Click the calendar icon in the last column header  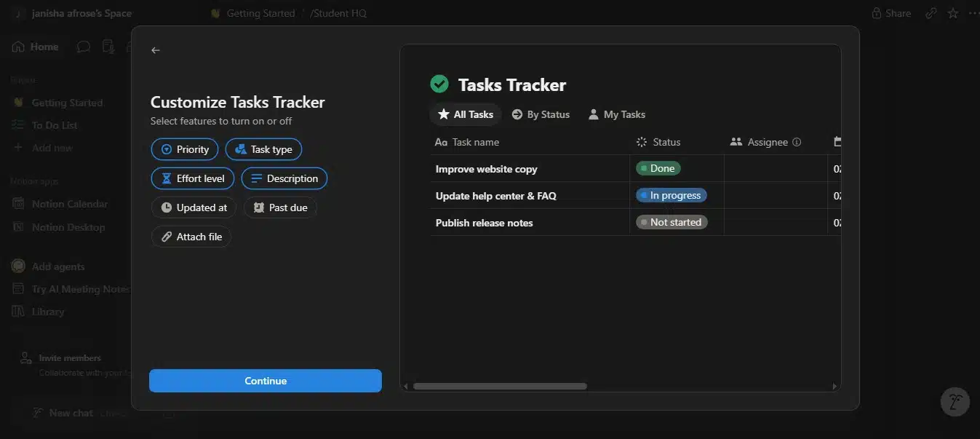(x=837, y=142)
